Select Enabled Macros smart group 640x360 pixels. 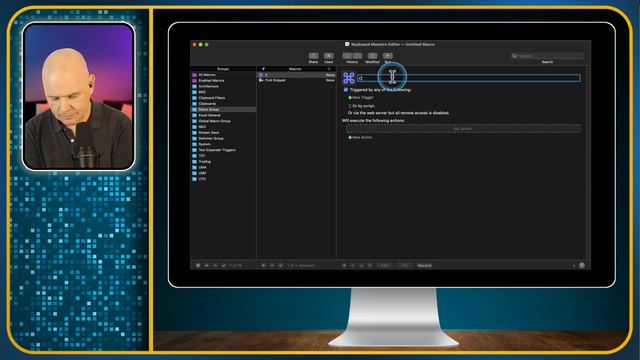(224, 81)
